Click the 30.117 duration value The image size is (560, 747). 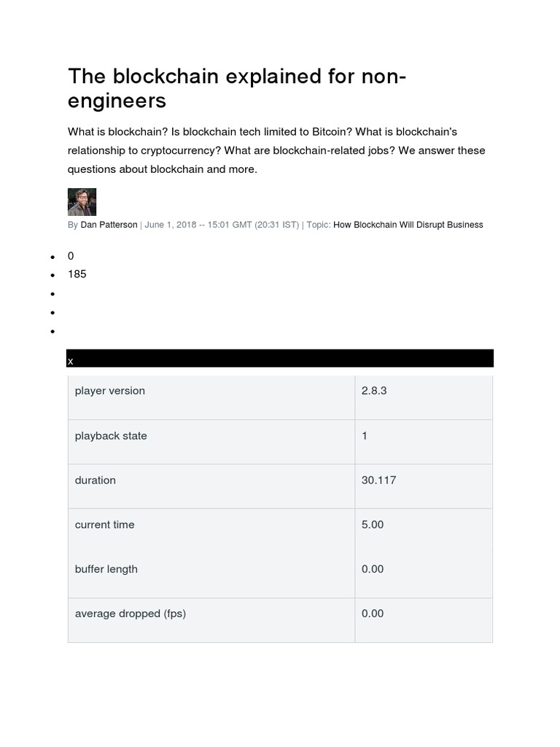coord(378,481)
